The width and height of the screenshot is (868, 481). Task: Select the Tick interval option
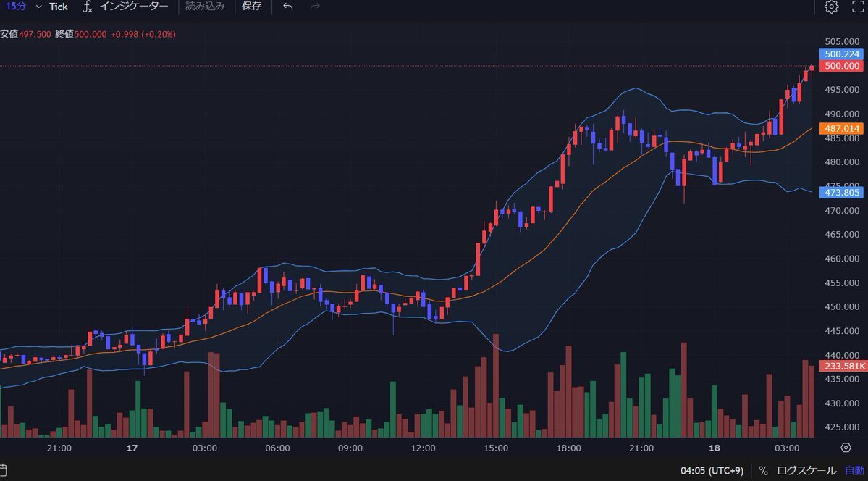tap(58, 7)
